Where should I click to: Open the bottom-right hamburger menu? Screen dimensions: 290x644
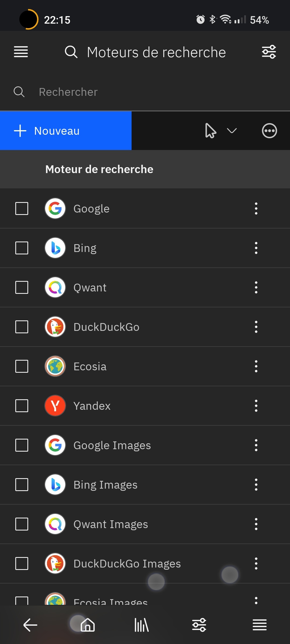(x=259, y=625)
